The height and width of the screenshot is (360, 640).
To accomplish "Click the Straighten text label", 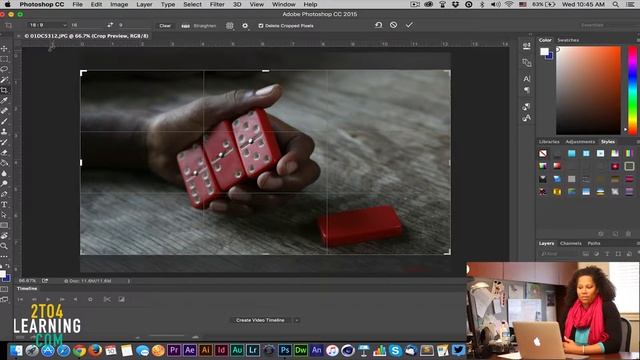I will 205,26.
